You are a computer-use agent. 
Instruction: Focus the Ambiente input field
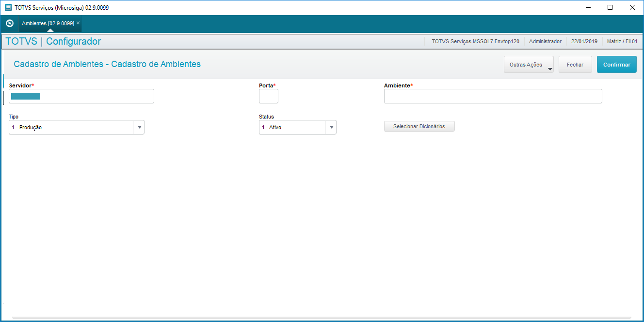493,96
